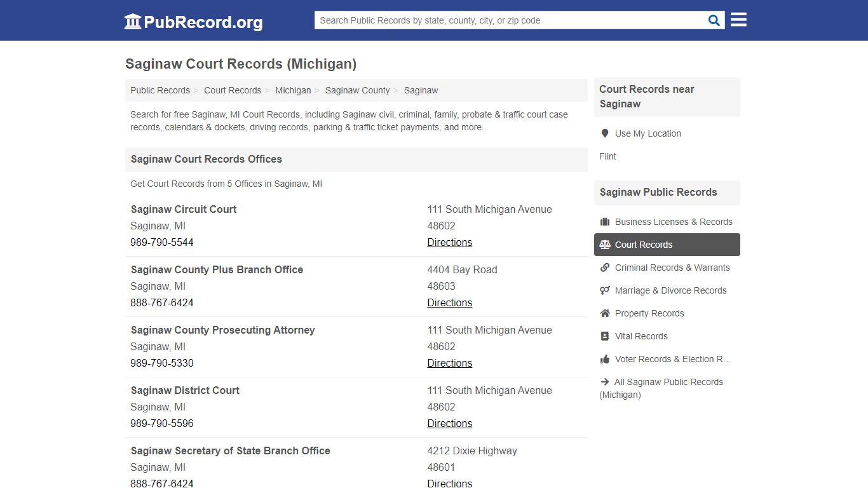This screenshot has height=488, width=868.
Task: Call Saginaw District Court at 989-790-5596
Action: (x=162, y=423)
